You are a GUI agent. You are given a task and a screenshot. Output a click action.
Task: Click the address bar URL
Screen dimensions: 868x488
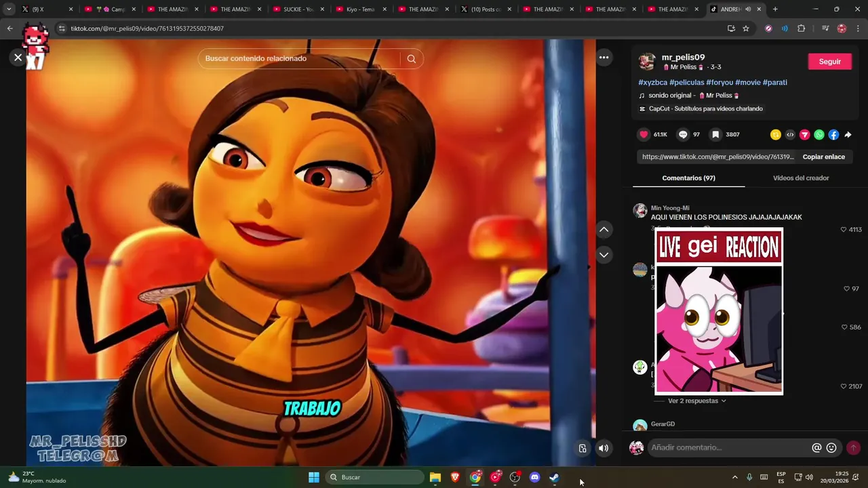[x=147, y=28]
